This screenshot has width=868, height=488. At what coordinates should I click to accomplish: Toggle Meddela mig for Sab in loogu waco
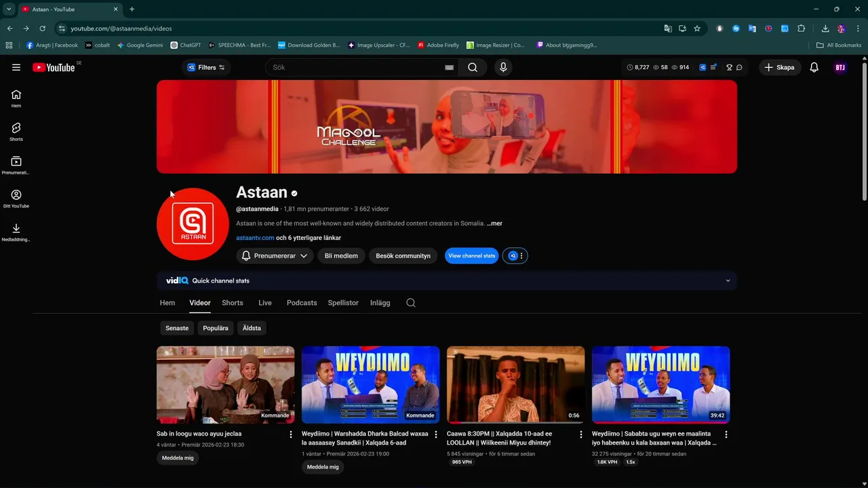click(x=178, y=458)
